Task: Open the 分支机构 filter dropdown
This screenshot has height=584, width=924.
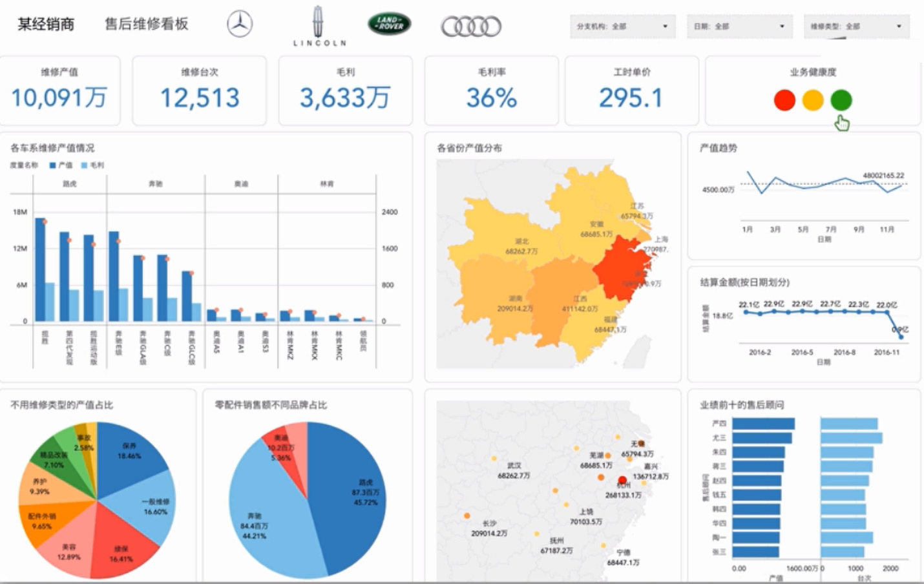Action: (623, 26)
